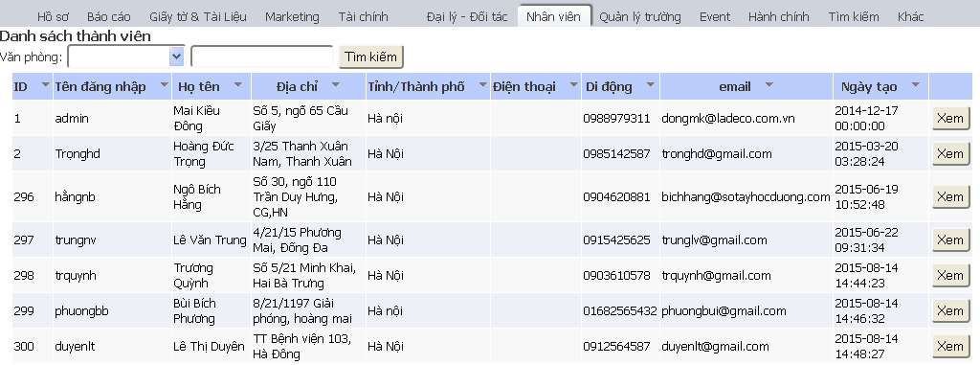
Task: Click Xem for user hằngnb
Action: pos(950,196)
